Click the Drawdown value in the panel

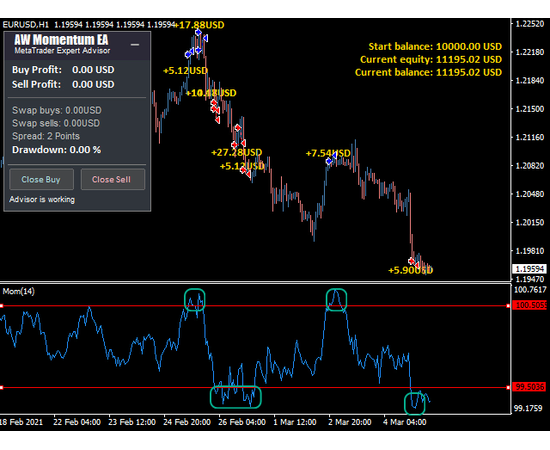(x=85, y=150)
